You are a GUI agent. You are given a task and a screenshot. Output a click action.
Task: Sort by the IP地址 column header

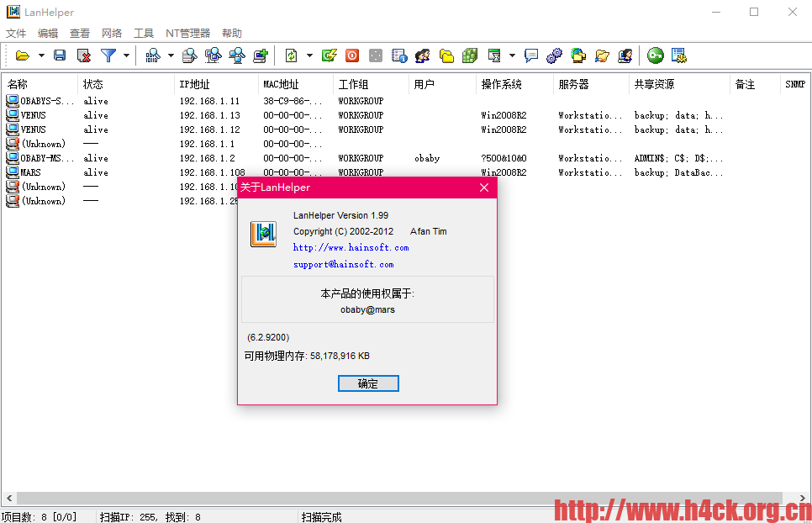point(216,84)
